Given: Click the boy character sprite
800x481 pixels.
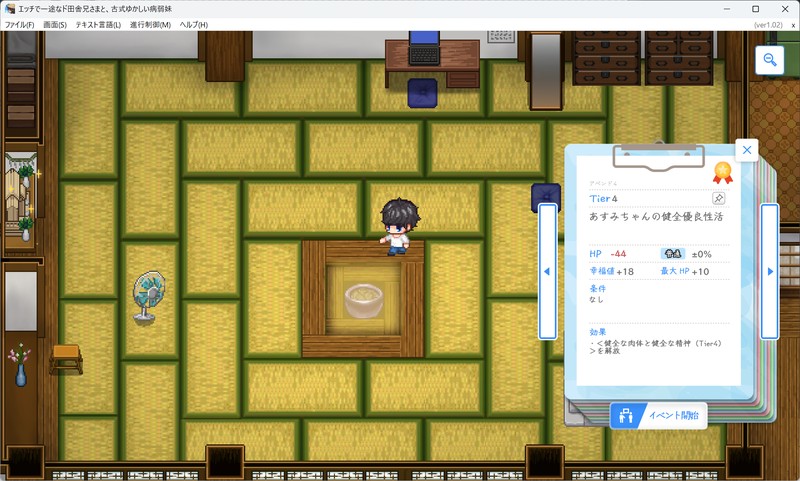Looking at the screenshot, I should [x=398, y=225].
